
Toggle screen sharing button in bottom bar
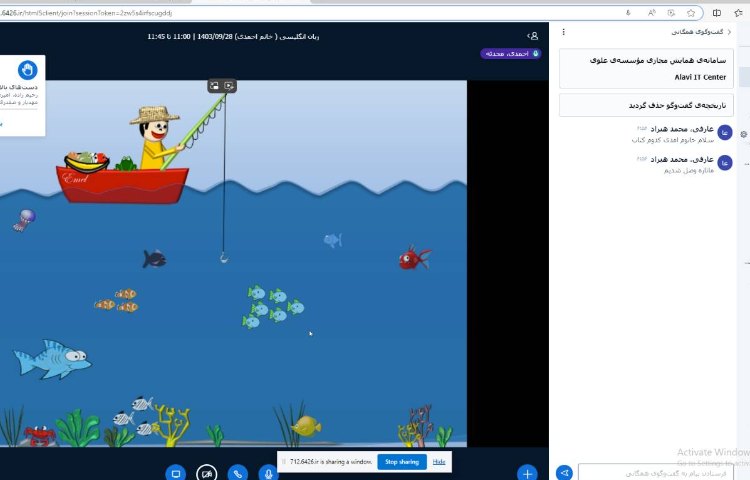point(175,472)
